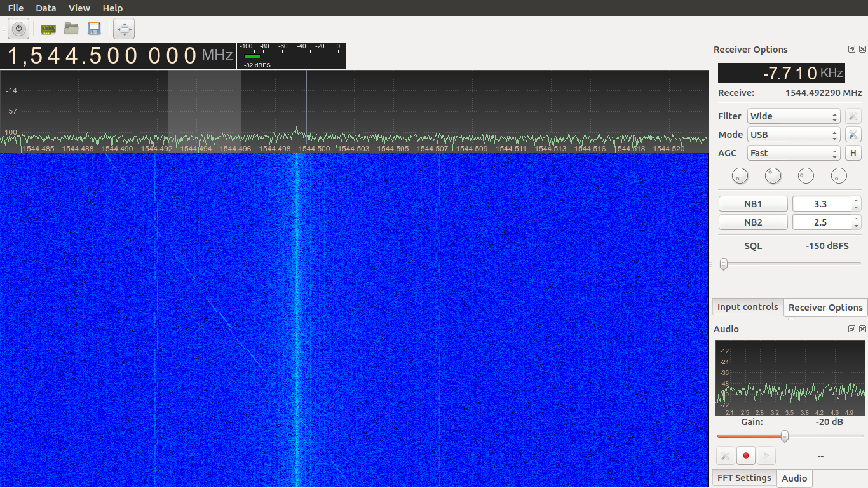Open mode options with the wrench icon
The width and height of the screenshot is (868, 488).
tap(852, 134)
